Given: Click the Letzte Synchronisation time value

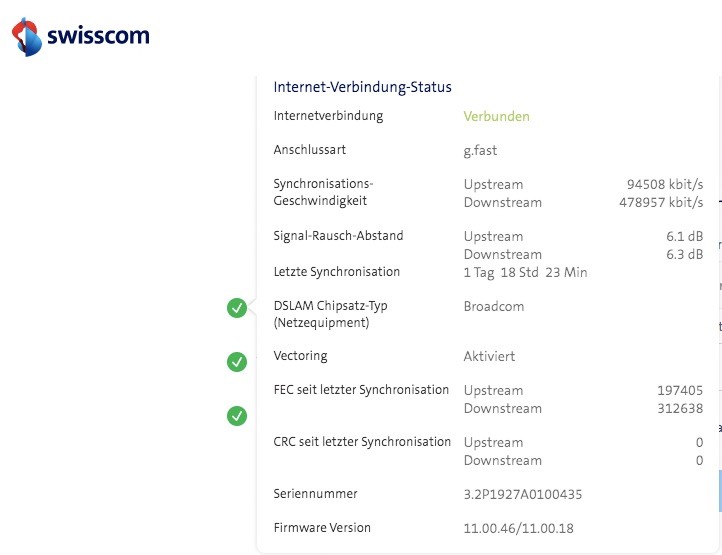Looking at the screenshot, I should [525, 272].
